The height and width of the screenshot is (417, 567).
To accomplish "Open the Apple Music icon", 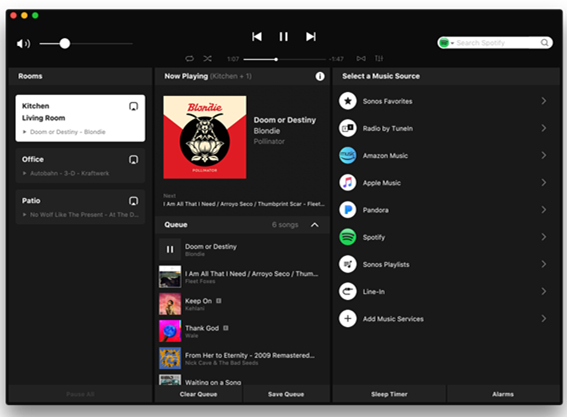I will pos(348,183).
